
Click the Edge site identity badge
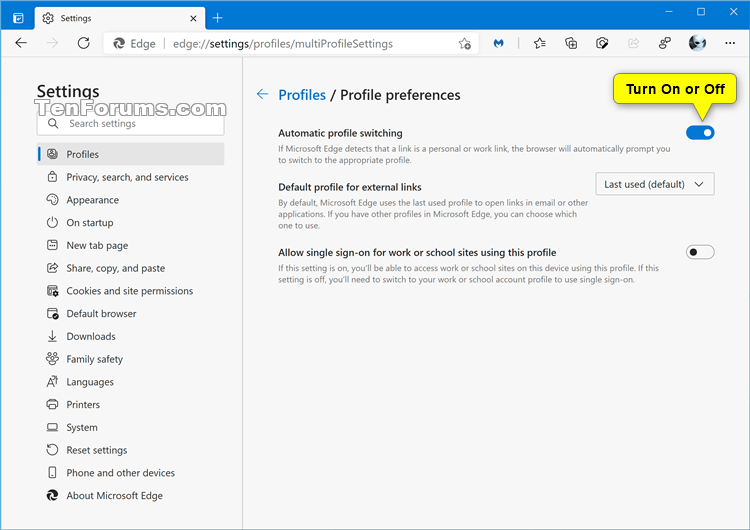[x=134, y=44]
